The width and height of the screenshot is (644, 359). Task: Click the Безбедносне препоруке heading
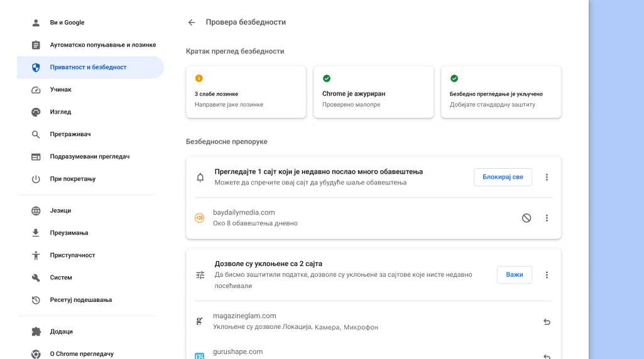coord(227,142)
